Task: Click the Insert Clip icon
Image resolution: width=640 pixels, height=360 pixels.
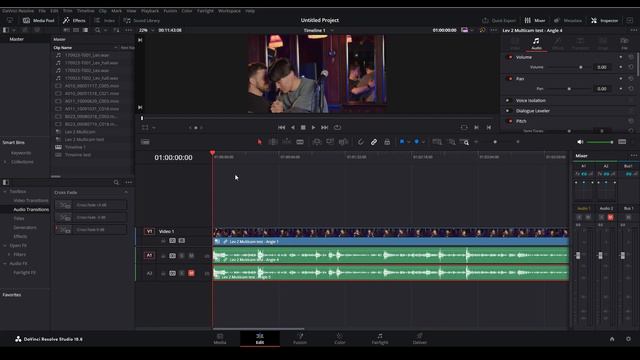Action: pos(317,142)
